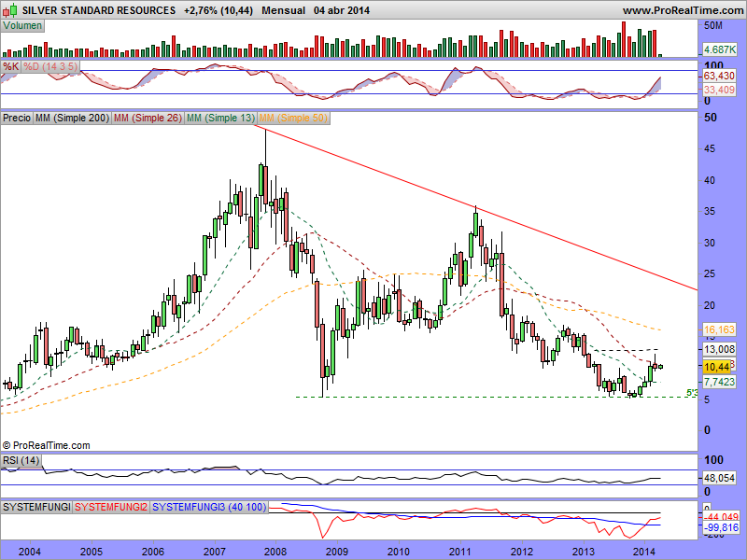Select the %K stochastic label
This screenshot has width=747, height=560.
click(x=10, y=67)
